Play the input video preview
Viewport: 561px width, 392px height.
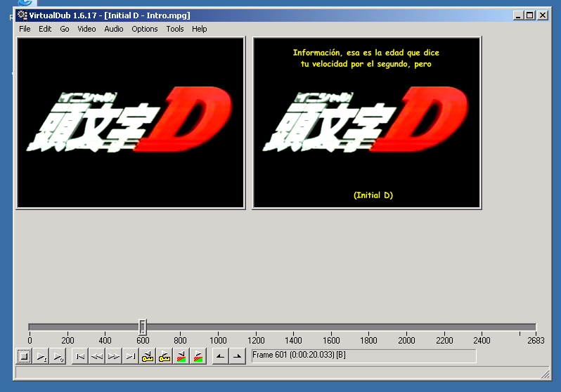click(x=41, y=356)
